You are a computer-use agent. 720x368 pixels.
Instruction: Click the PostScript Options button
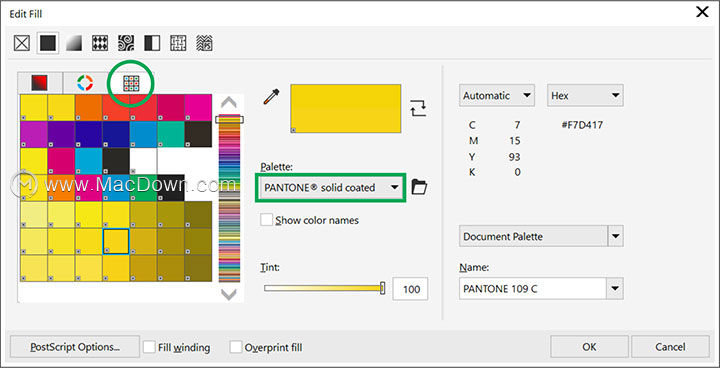75,347
